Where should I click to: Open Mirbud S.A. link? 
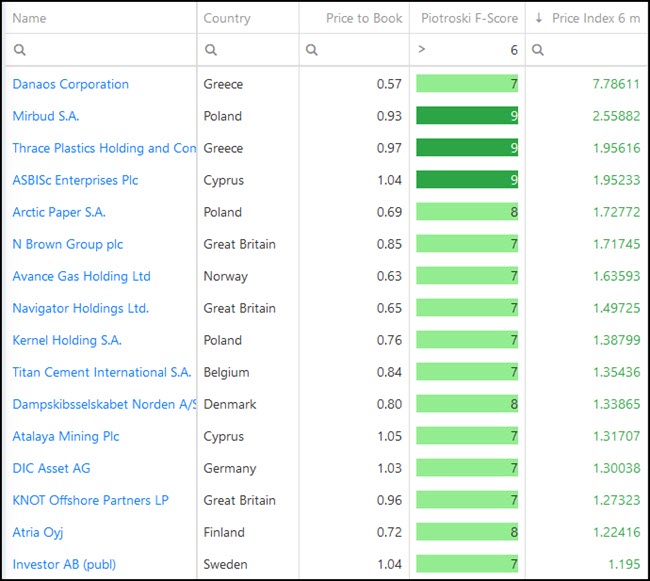tap(46, 116)
